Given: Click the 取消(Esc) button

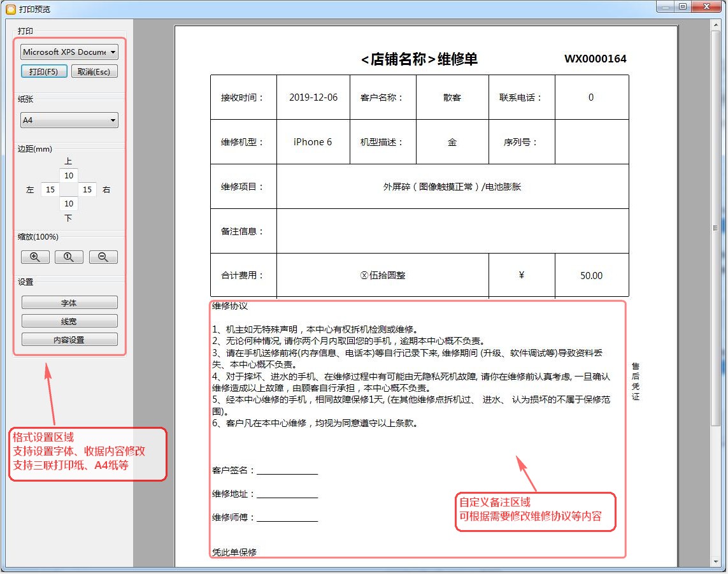Looking at the screenshot, I should [x=94, y=71].
